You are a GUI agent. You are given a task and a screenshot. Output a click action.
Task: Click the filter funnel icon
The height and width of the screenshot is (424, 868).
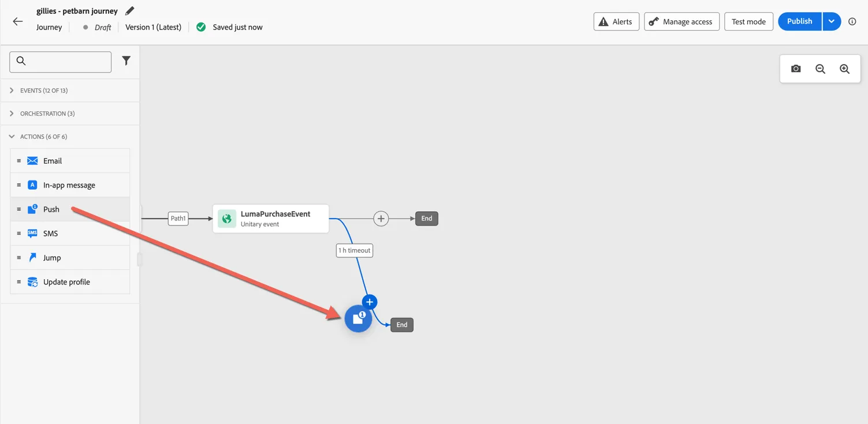tap(126, 61)
